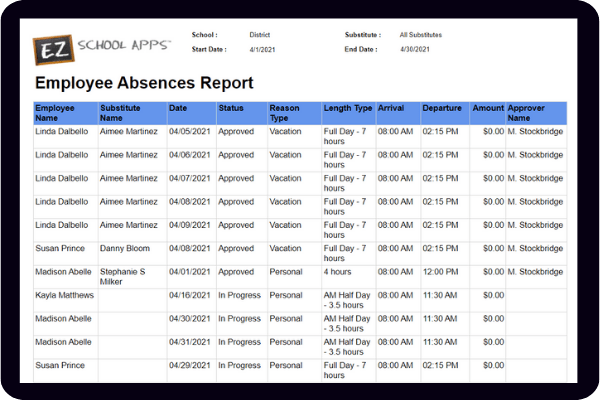
Task: Click employee Kayla Matthews
Action: point(64,295)
